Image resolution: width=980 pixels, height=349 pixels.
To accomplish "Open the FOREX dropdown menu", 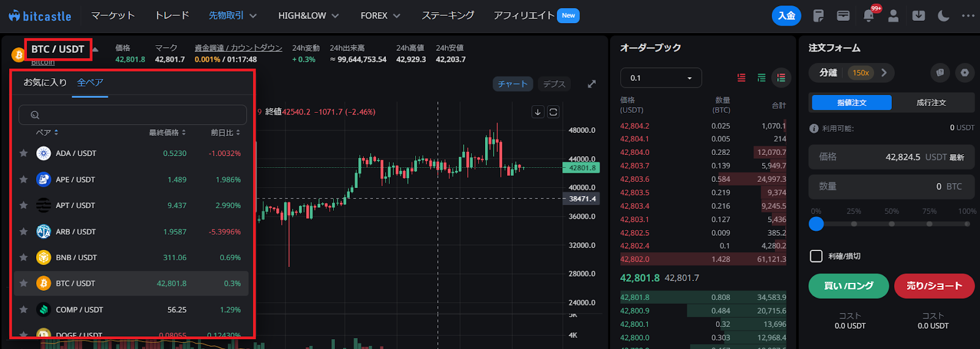I will pos(380,15).
